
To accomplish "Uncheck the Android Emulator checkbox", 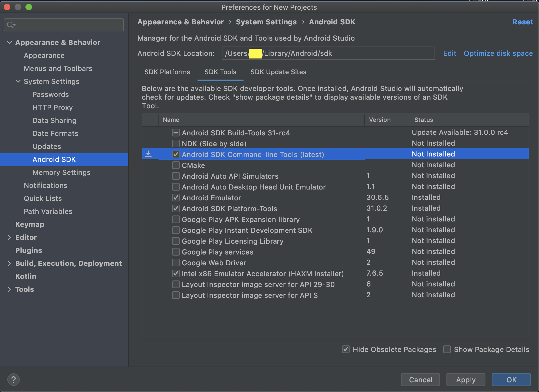I will [x=176, y=198].
